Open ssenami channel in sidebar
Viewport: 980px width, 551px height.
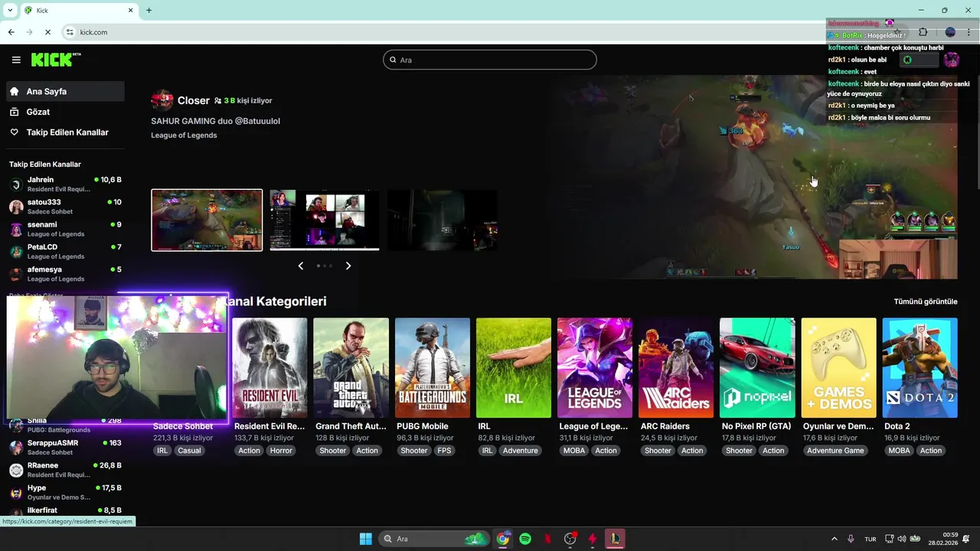[x=65, y=229]
